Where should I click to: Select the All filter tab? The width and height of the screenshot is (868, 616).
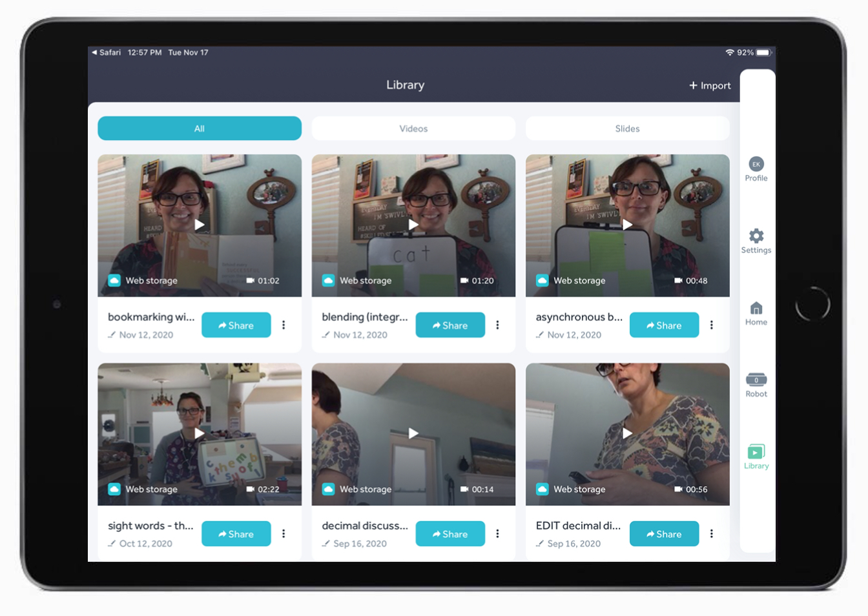(200, 128)
